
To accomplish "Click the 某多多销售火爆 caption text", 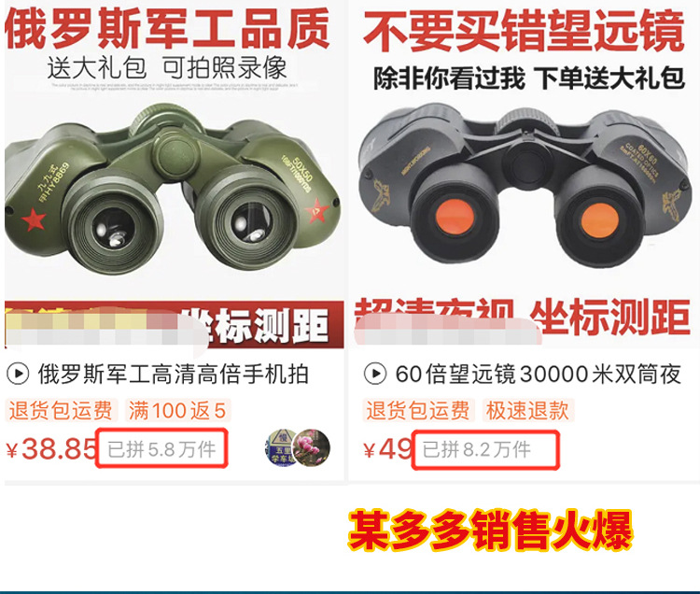I will (490, 530).
